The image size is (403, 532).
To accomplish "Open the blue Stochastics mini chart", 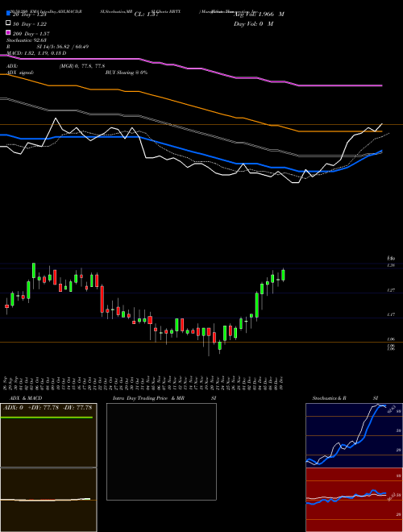I will click(x=354, y=435).
